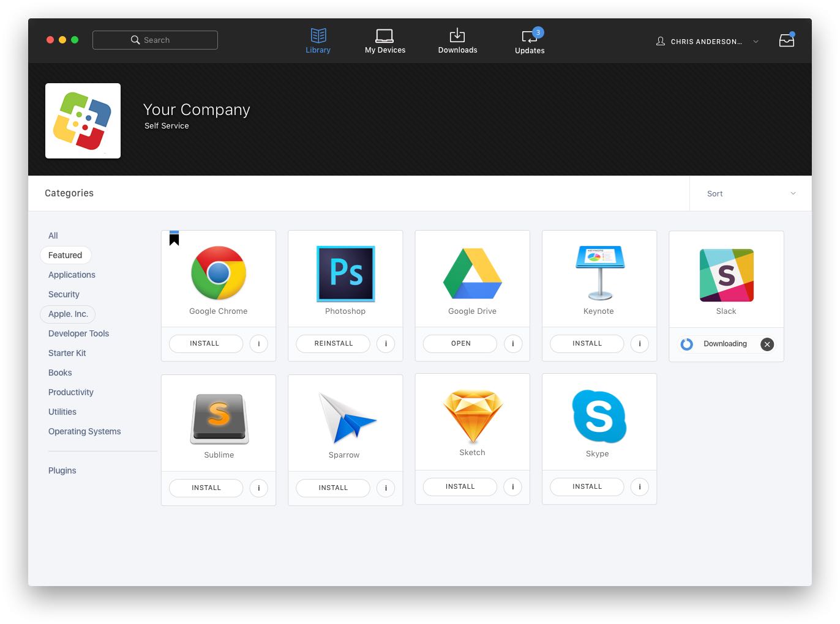Toggle the Apple. Inc. category filter

68,314
